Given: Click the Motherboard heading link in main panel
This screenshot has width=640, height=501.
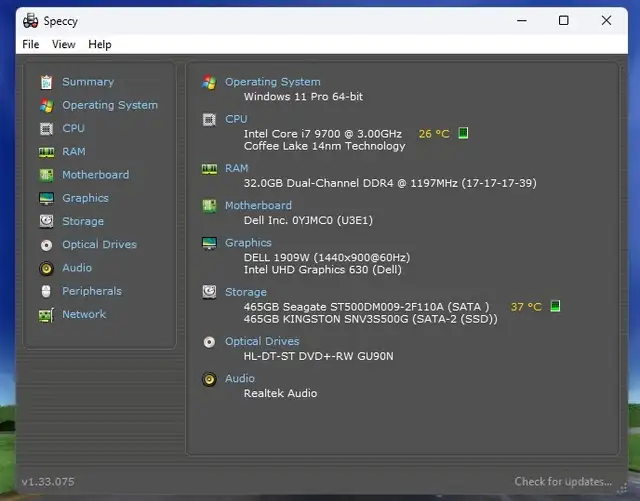Looking at the screenshot, I should tap(258, 206).
